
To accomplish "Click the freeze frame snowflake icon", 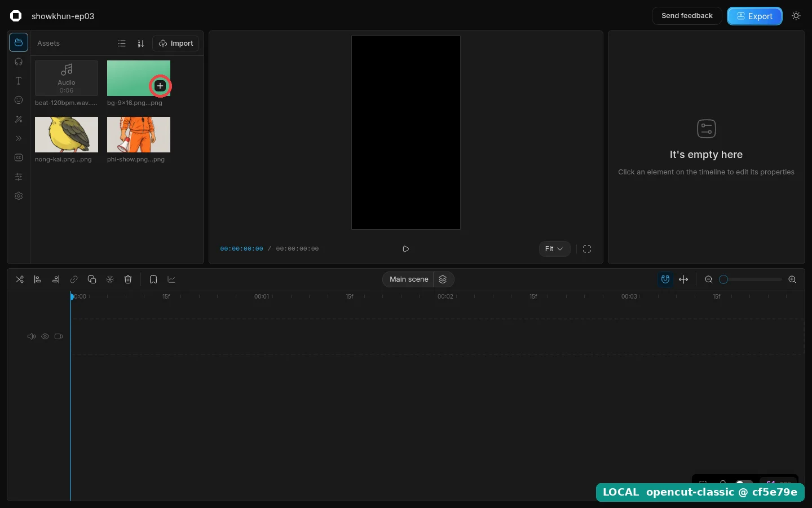I will click(x=110, y=279).
